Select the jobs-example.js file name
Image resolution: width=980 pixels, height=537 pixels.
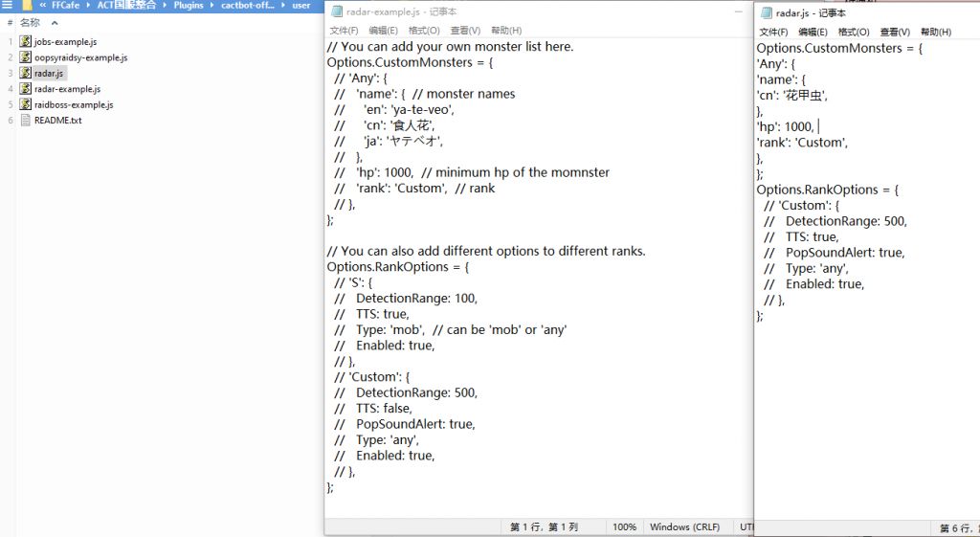66,42
